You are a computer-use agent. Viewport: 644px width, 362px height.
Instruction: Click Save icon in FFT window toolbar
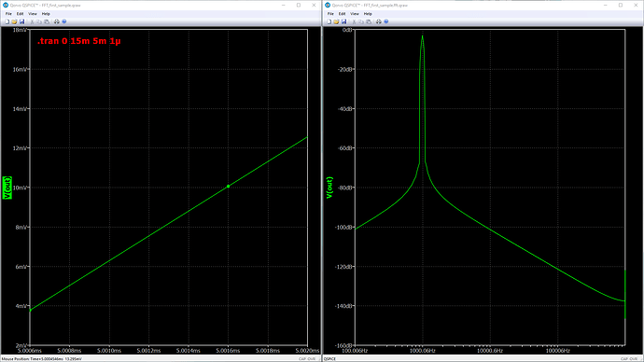coord(344,21)
